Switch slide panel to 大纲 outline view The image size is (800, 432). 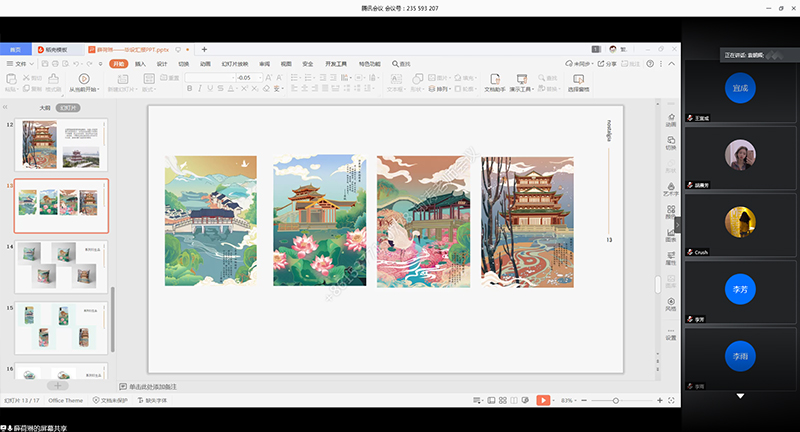tap(45, 107)
